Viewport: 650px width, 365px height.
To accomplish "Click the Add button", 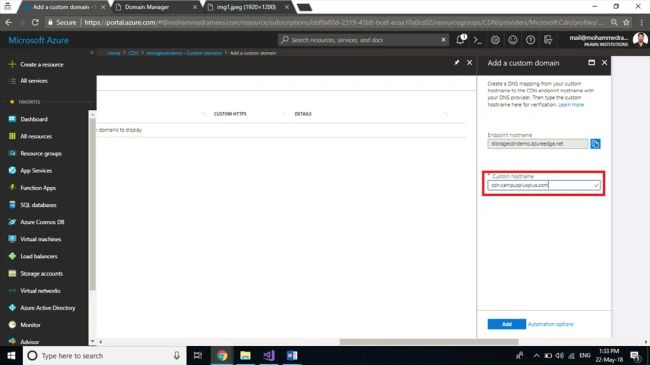I will tap(507, 324).
